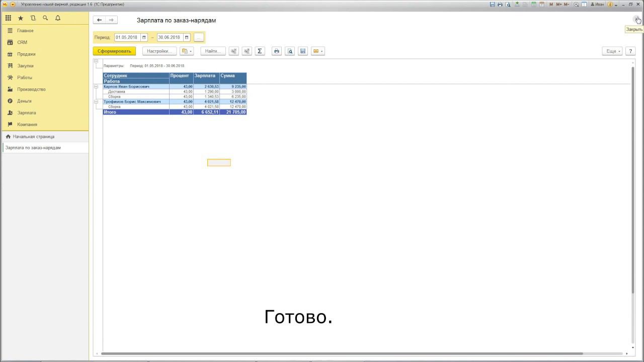Collapse Карпов Иван Борисович group
The width and height of the screenshot is (644, 362).
tap(96, 86)
